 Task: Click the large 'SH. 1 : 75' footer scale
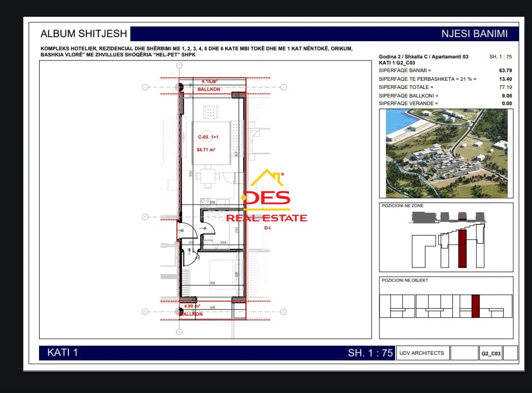point(370,353)
